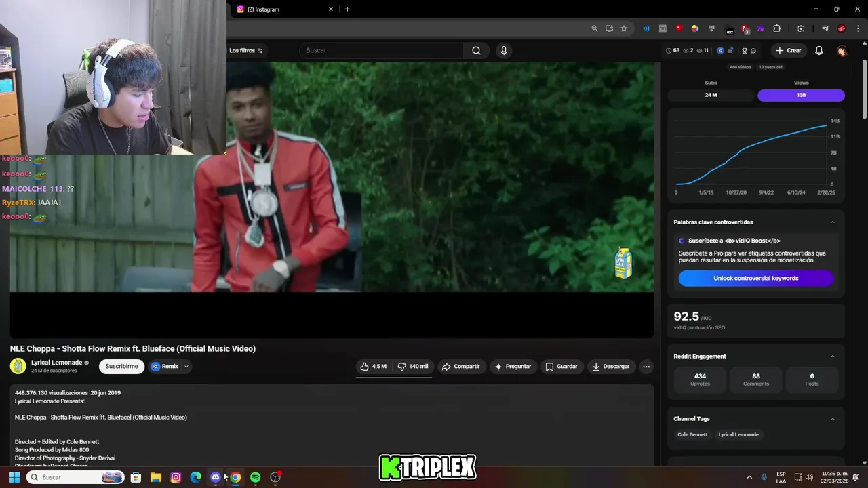Screen dimensions: 868x488
Task: Click the Descargar download button
Action: click(611, 367)
